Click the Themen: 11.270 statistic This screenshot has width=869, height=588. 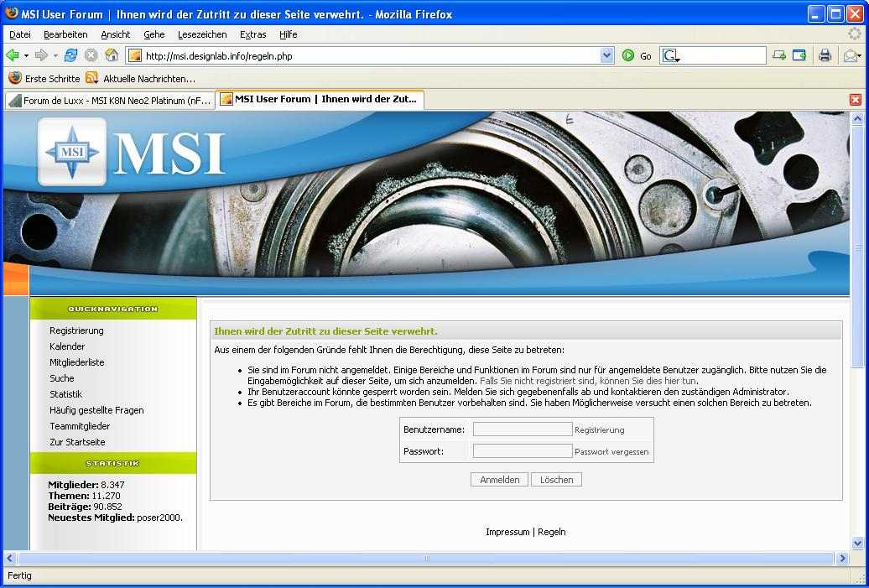84,496
